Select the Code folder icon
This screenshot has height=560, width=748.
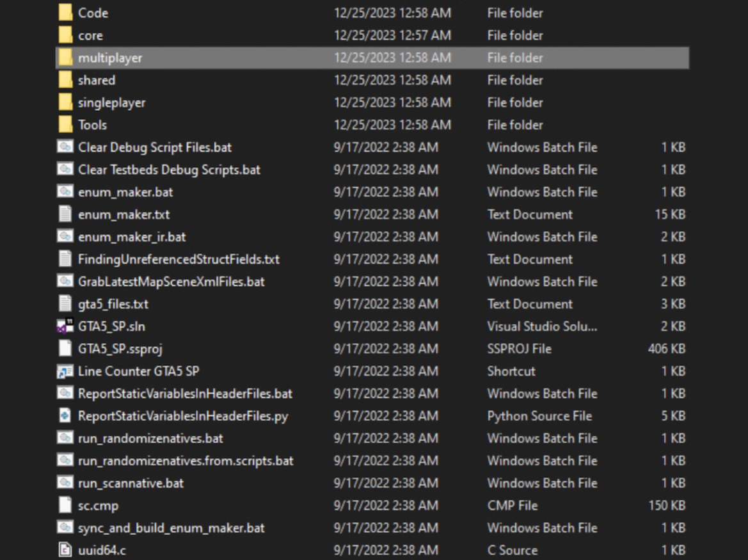(65, 13)
